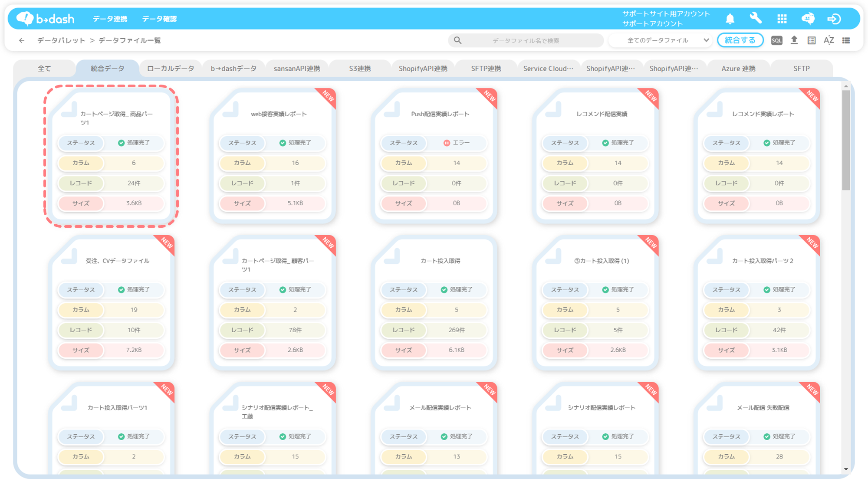Select the sansanAPI連携 tab
868x488 pixels.
tap(297, 69)
